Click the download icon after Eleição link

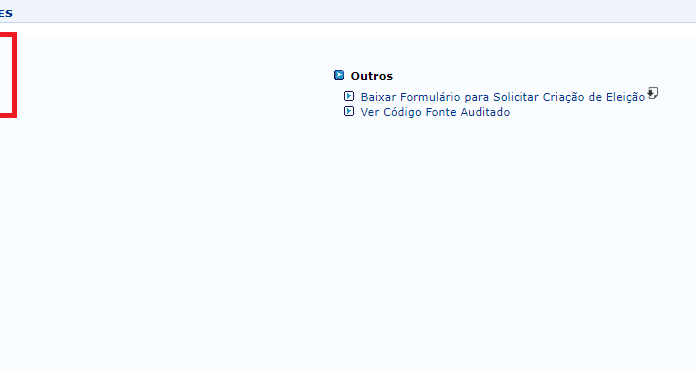click(652, 93)
